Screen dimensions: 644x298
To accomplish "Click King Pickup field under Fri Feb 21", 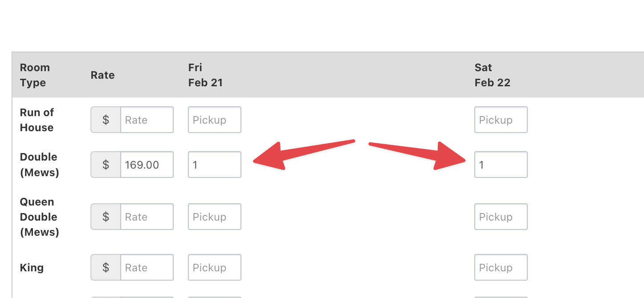I will (x=214, y=267).
